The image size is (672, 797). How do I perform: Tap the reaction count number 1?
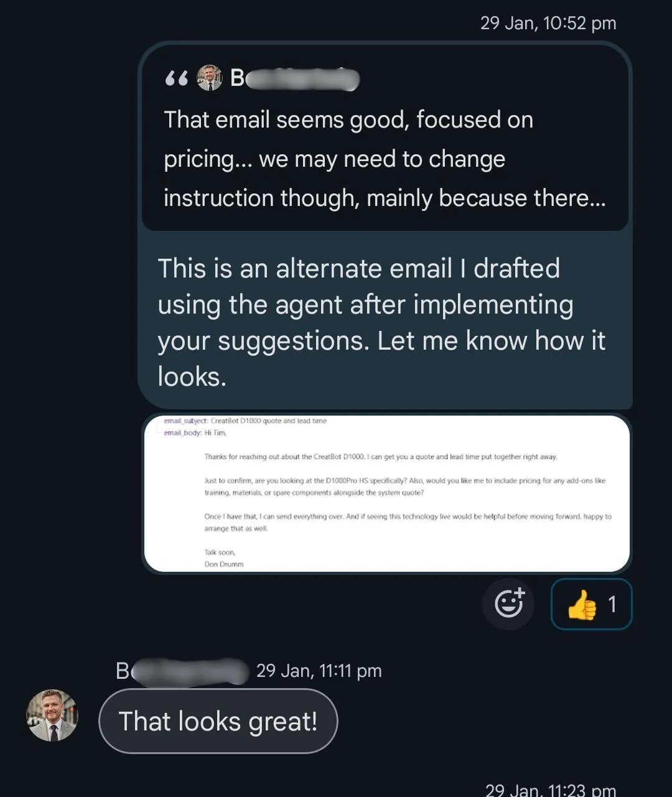click(x=612, y=604)
